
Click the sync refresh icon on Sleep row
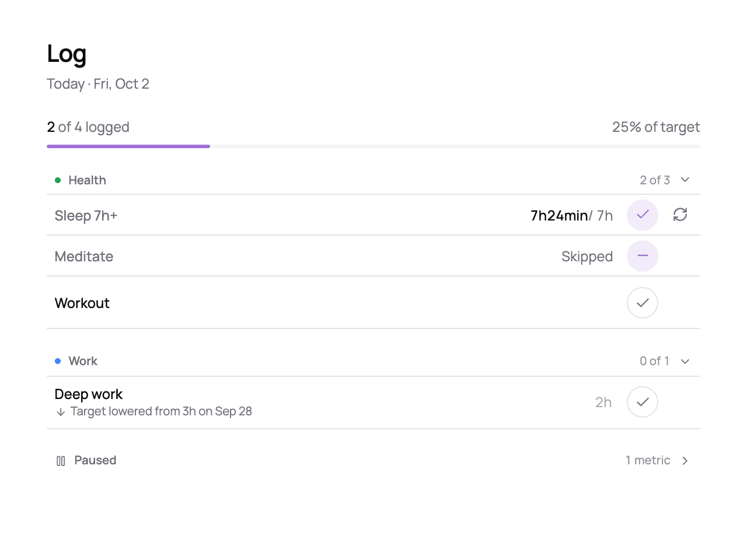click(x=680, y=215)
